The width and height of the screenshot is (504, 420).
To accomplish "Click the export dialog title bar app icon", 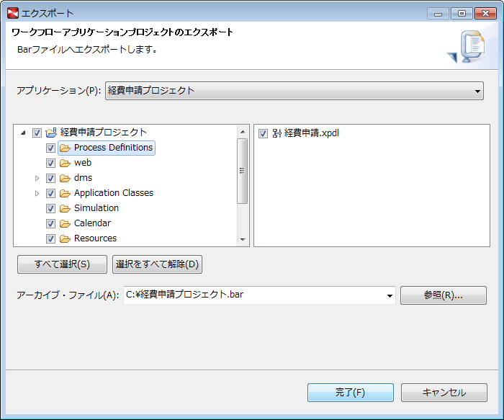I will (x=13, y=13).
